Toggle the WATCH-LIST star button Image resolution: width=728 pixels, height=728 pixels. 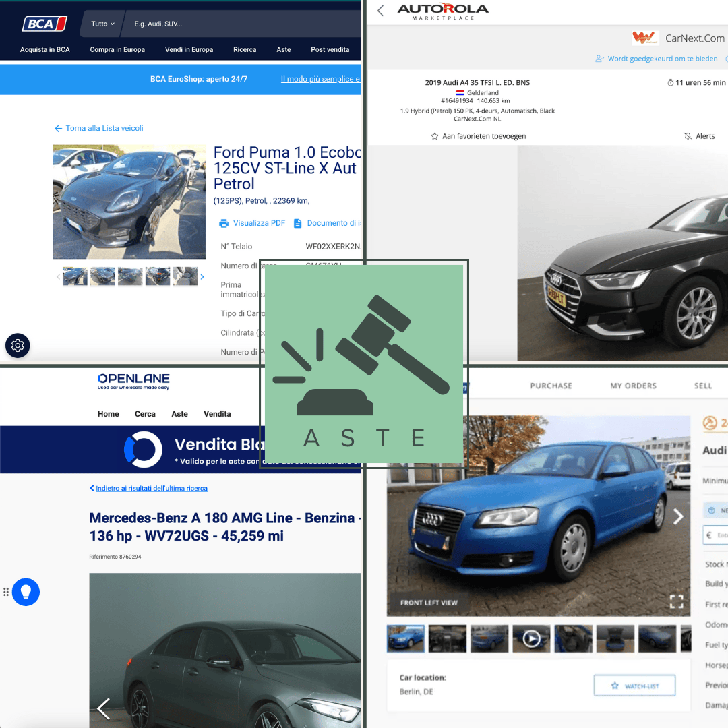pyautogui.click(x=634, y=686)
